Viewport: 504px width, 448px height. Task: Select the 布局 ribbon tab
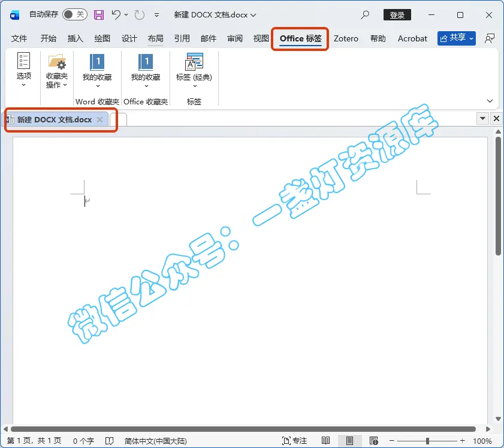coord(156,38)
